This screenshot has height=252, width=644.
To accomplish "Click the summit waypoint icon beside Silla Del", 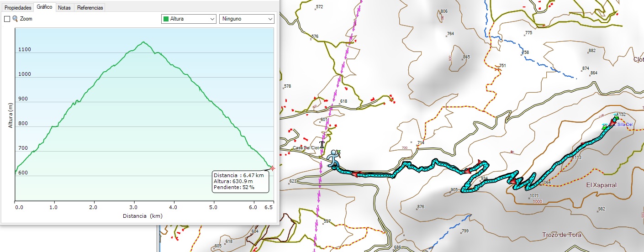I will [606, 126].
